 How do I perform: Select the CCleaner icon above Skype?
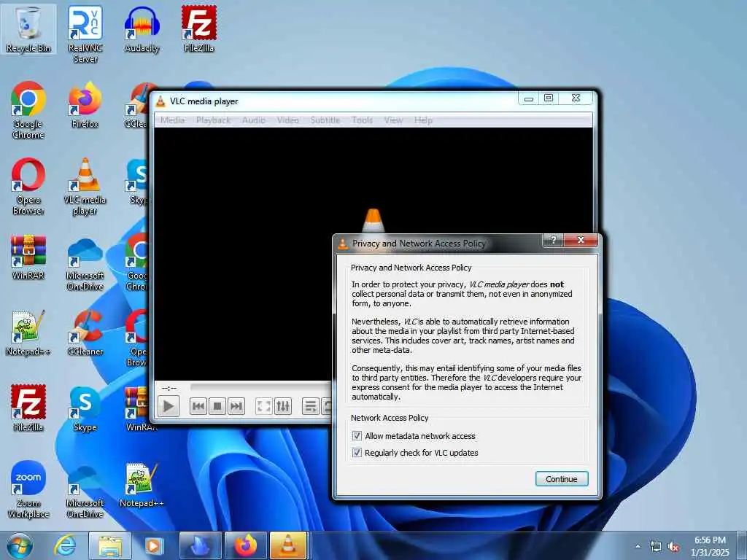coord(85,332)
